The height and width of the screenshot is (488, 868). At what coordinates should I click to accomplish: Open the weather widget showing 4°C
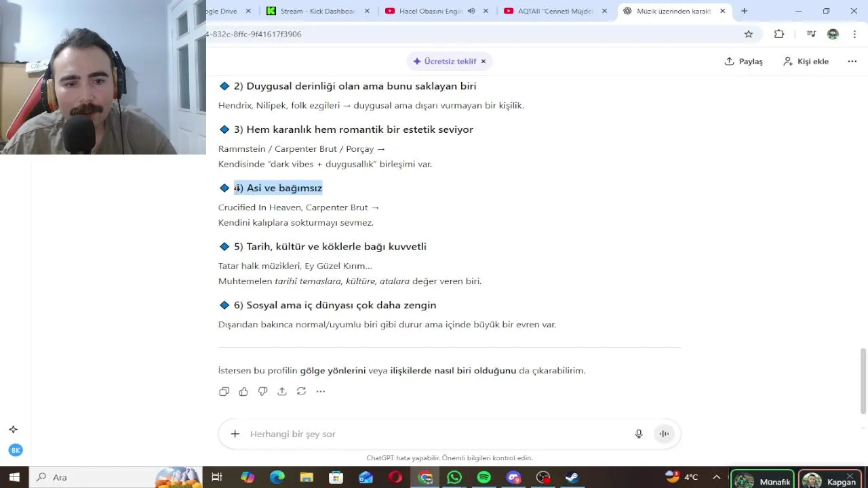[x=682, y=477]
